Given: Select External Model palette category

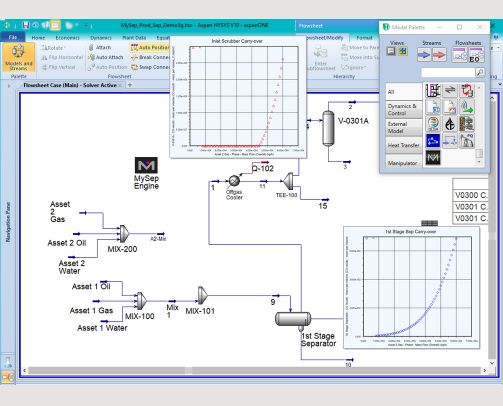Looking at the screenshot, I should point(404,128).
